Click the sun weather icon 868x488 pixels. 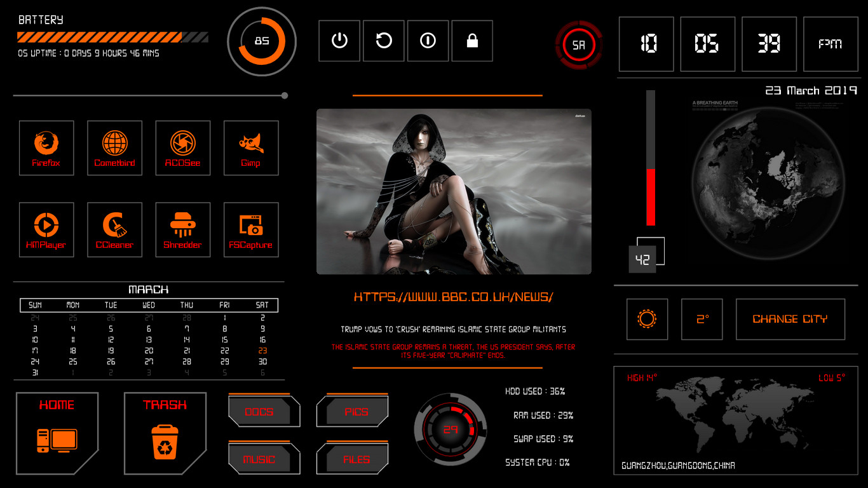[647, 319]
